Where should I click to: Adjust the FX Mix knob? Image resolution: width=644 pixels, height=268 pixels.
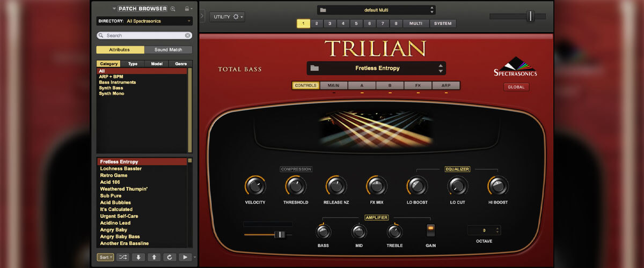pyautogui.click(x=376, y=186)
